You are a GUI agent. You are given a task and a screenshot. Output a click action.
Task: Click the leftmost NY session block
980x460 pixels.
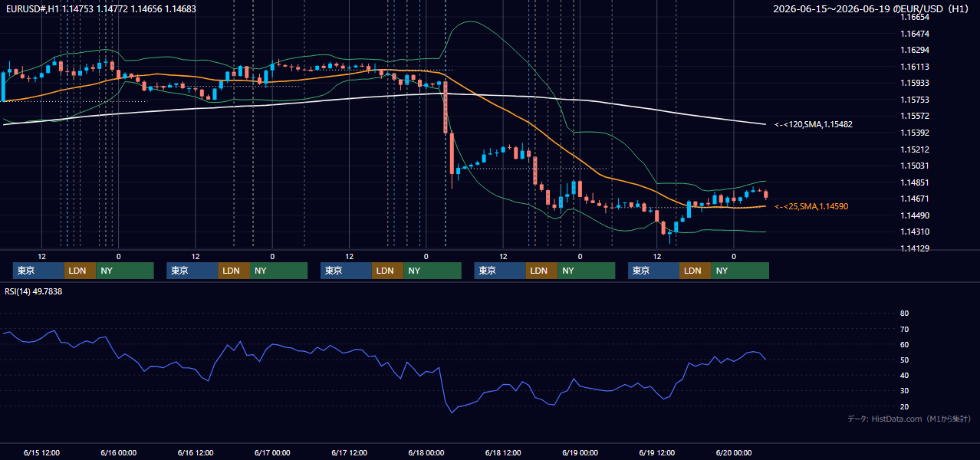[125, 271]
